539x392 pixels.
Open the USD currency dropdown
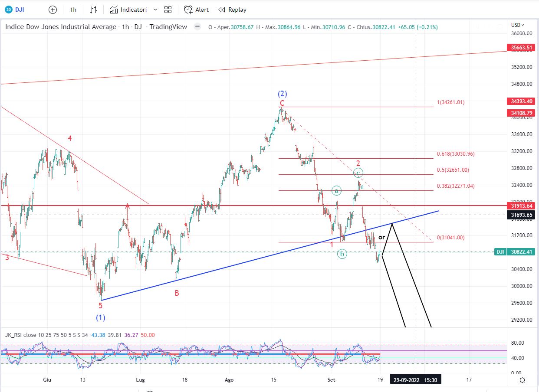[x=518, y=25]
